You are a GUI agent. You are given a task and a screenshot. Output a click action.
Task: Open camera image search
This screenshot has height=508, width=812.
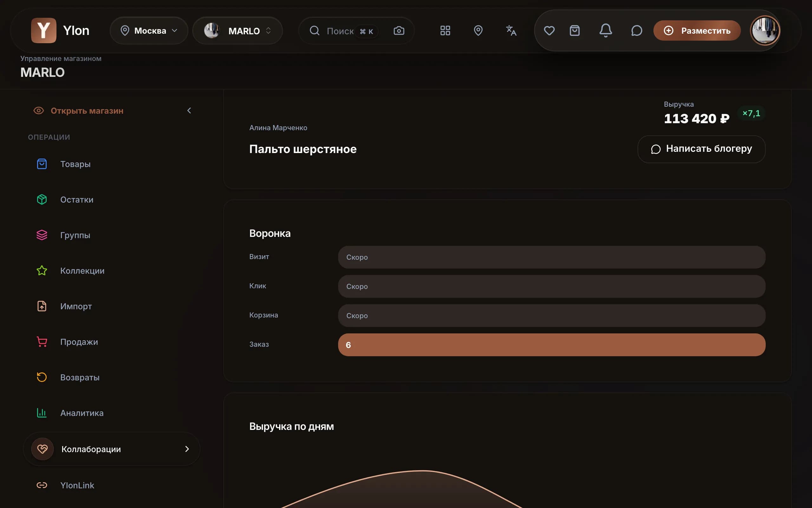tap(399, 30)
